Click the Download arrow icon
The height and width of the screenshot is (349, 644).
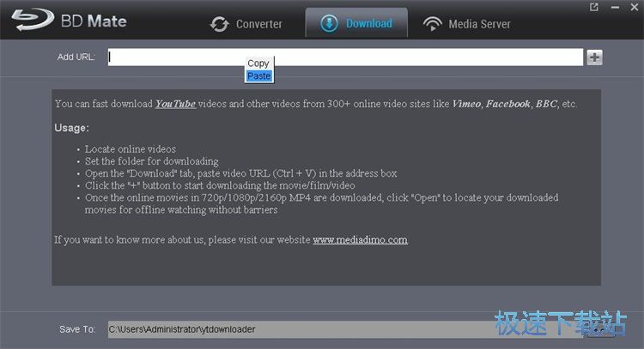[x=329, y=23]
